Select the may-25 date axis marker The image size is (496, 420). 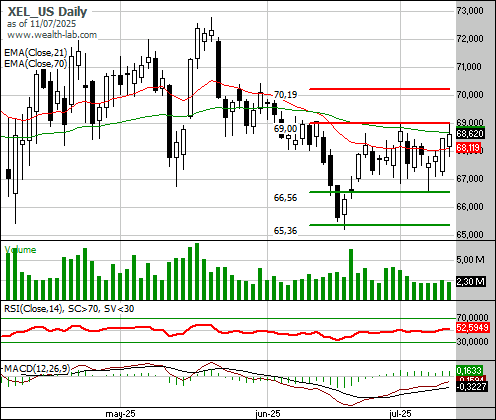120,414
